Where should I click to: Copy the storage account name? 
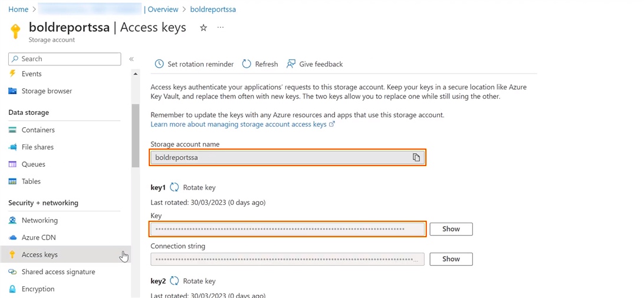tap(416, 157)
